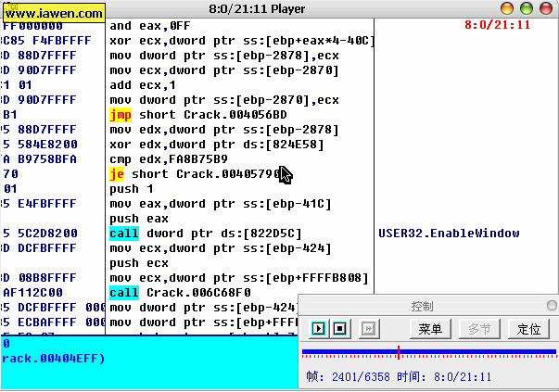Viewport: 559px width, 392px height.
Task: Click the www.iawen.com yellow label
Action: pyautogui.click(x=54, y=13)
